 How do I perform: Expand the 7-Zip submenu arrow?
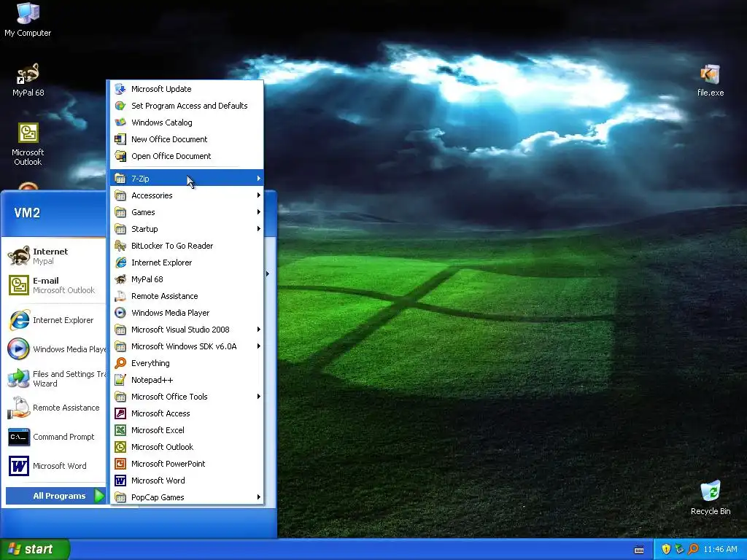click(x=259, y=178)
